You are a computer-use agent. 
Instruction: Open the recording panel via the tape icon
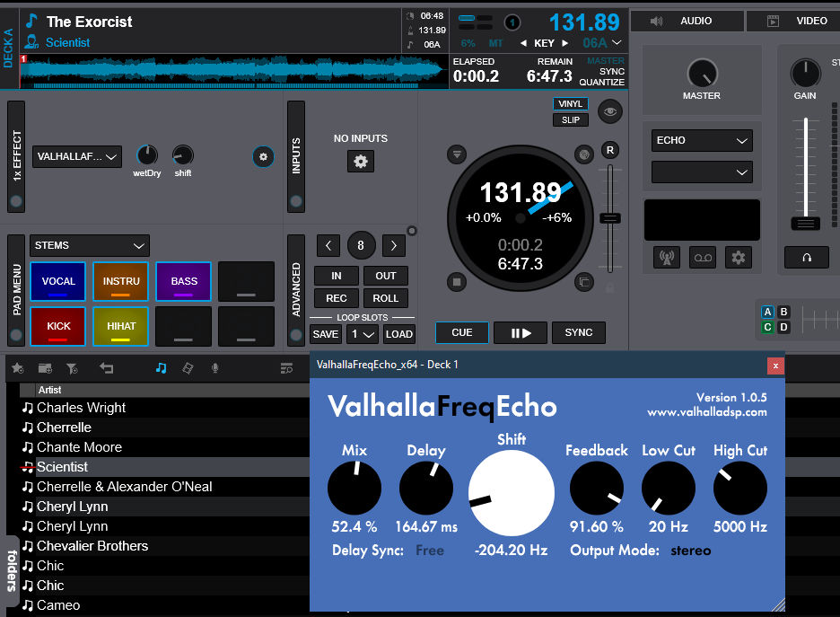[x=702, y=258]
